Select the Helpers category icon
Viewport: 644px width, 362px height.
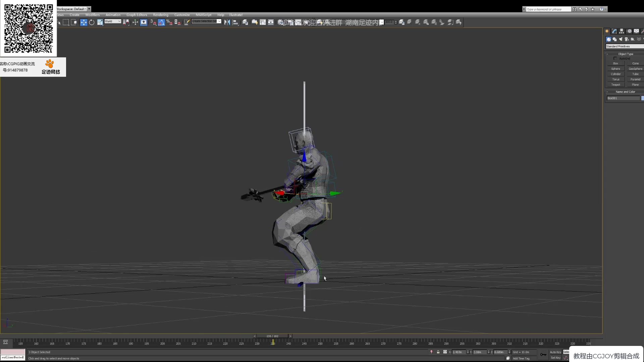pyautogui.click(x=633, y=39)
